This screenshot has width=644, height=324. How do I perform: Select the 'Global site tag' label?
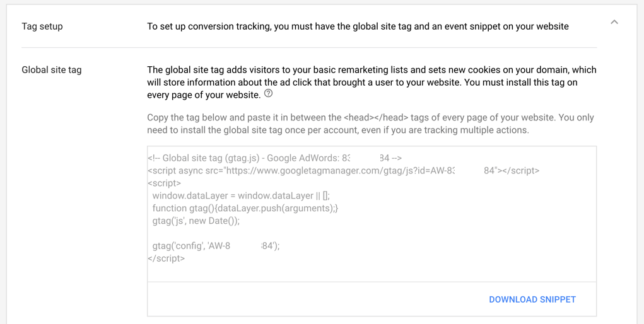tap(52, 70)
